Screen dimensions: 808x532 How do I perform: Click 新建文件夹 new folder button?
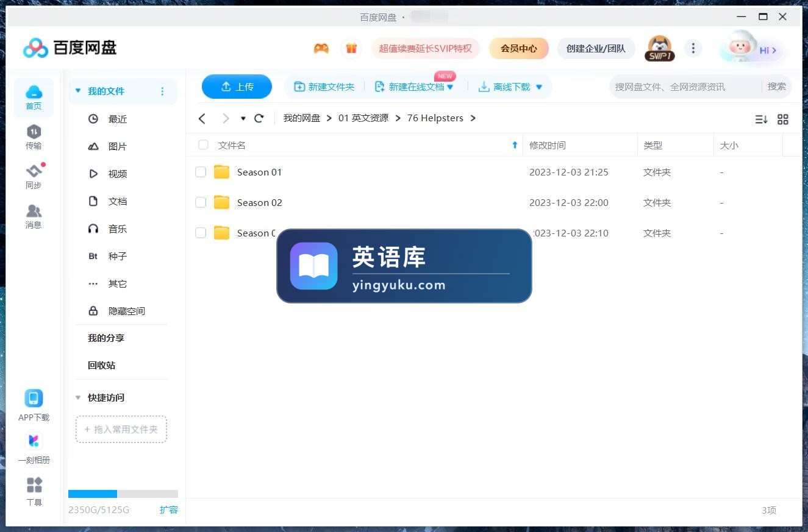(x=324, y=87)
